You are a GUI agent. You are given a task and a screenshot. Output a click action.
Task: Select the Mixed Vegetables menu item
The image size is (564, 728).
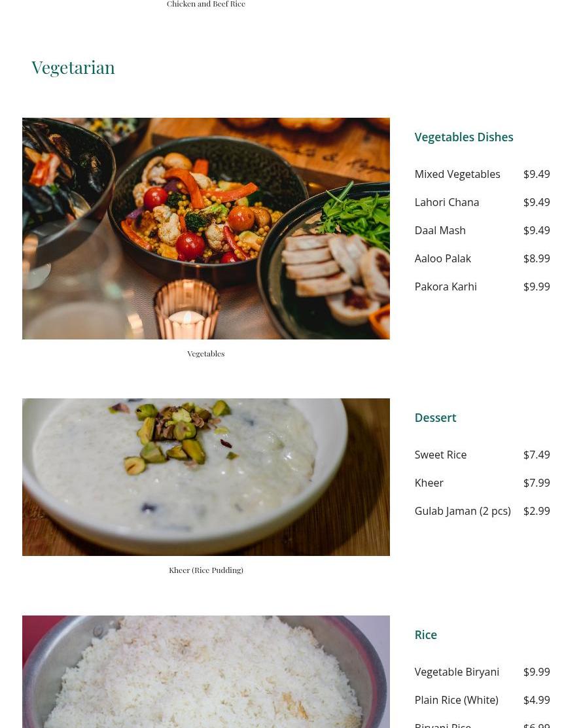[x=457, y=174]
